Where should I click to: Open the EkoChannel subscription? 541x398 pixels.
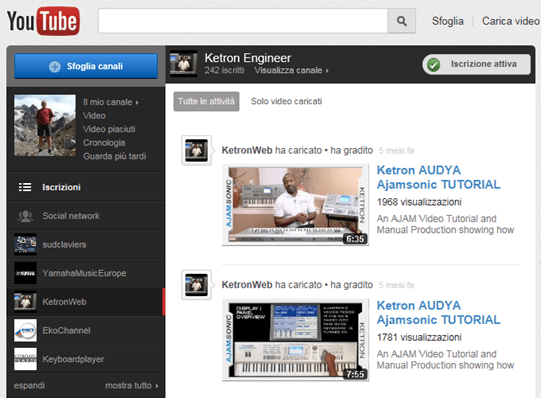[86, 330]
